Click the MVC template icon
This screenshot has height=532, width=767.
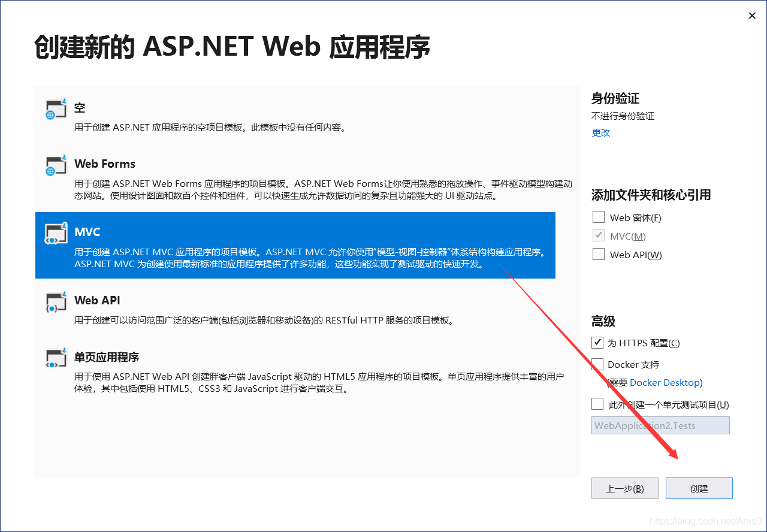pos(56,234)
